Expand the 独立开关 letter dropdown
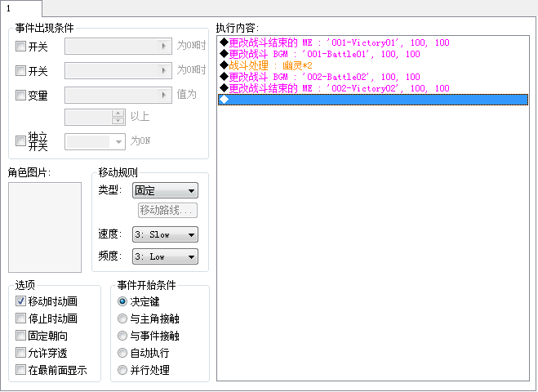The image size is (538, 392). click(95, 141)
